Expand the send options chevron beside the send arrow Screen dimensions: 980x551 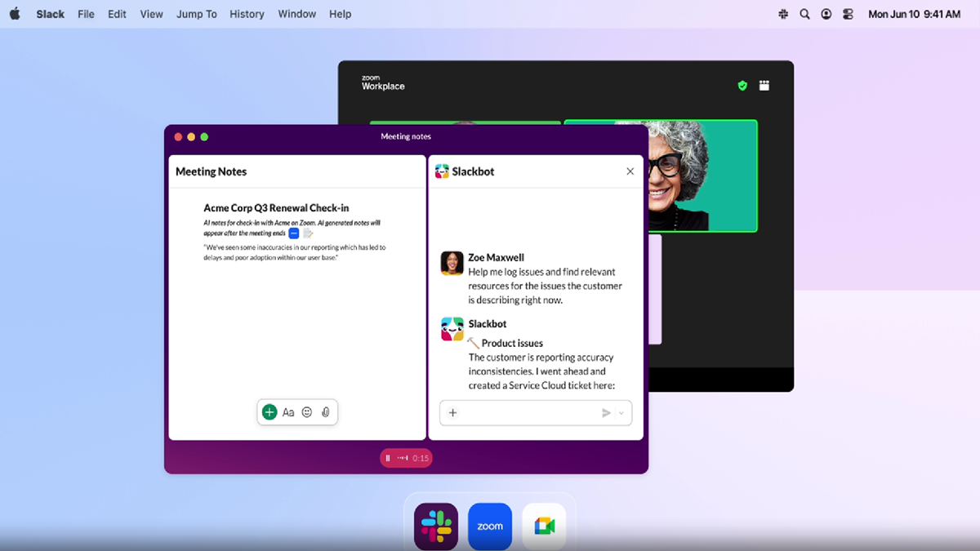click(x=621, y=412)
